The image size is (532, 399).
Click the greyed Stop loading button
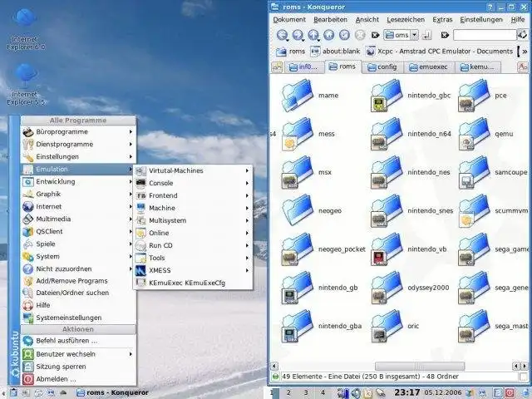click(x=360, y=35)
